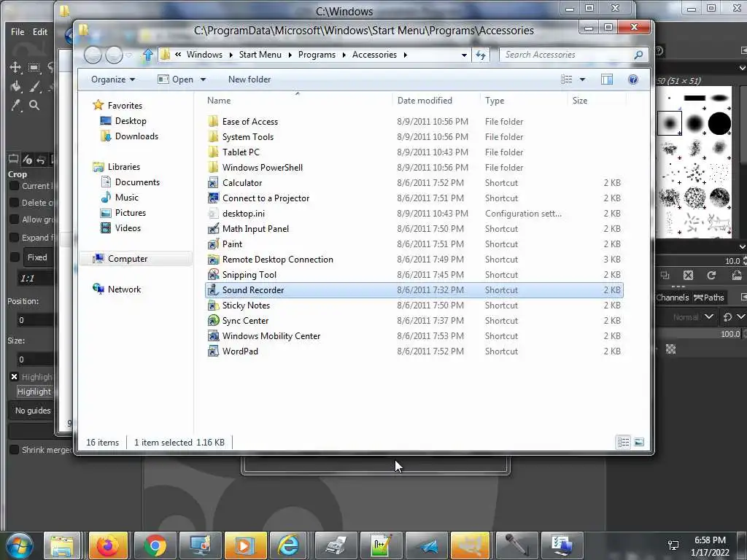The width and height of the screenshot is (747, 560).
Task: Toggle the preview pane icon
Action: [x=607, y=79]
